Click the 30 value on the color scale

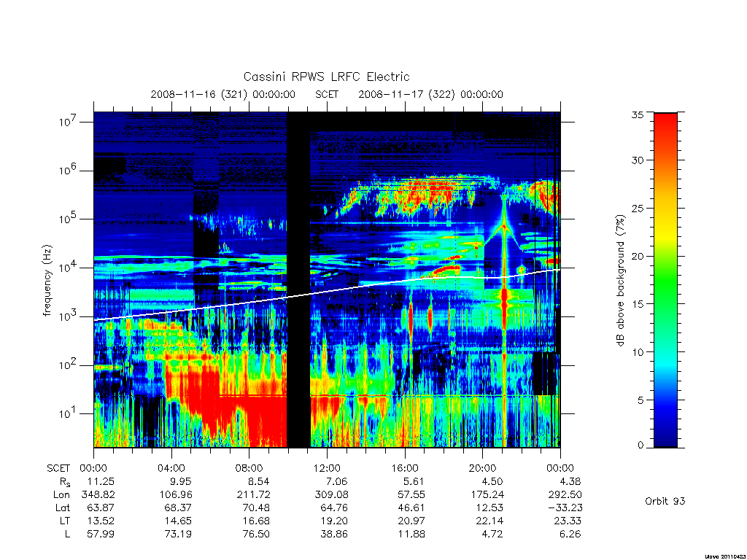click(637, 160)
